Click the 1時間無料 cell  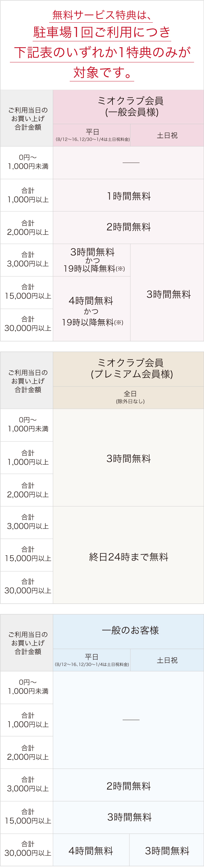click(x=128, y=196)
